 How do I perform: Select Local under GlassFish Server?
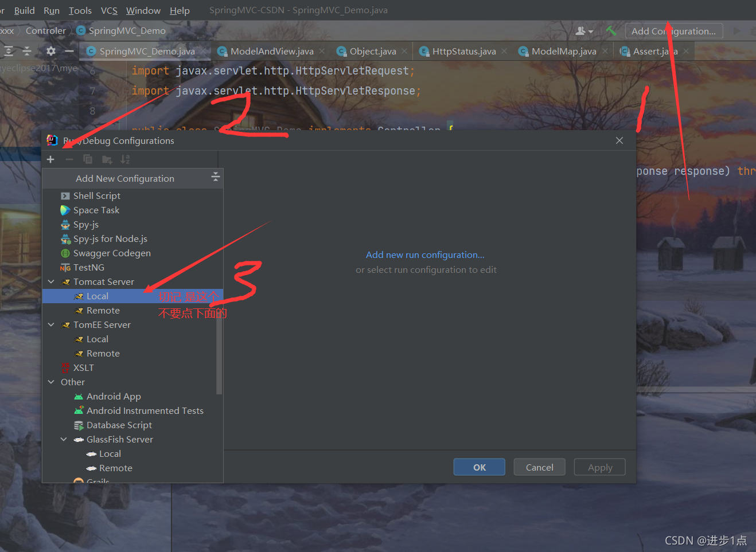pos(133,454)
